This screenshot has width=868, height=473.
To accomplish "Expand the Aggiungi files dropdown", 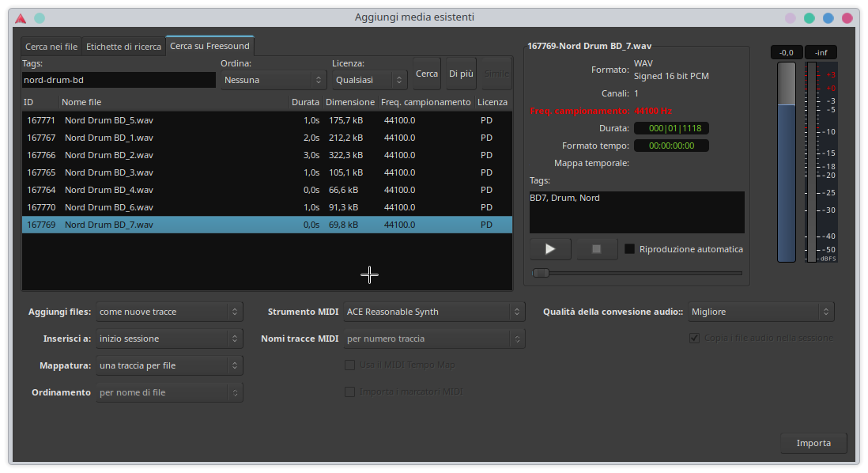I will pyautogui.click(x=169, y=312).
